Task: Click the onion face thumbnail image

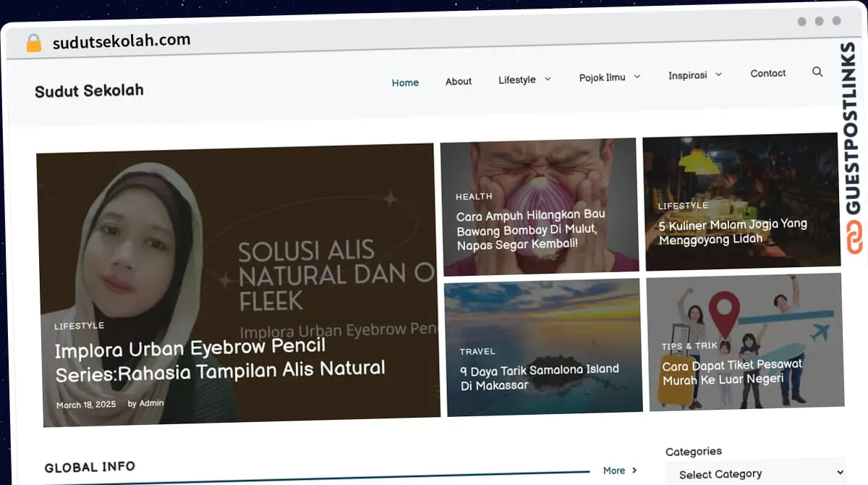Action: click(x=539, y=207)
